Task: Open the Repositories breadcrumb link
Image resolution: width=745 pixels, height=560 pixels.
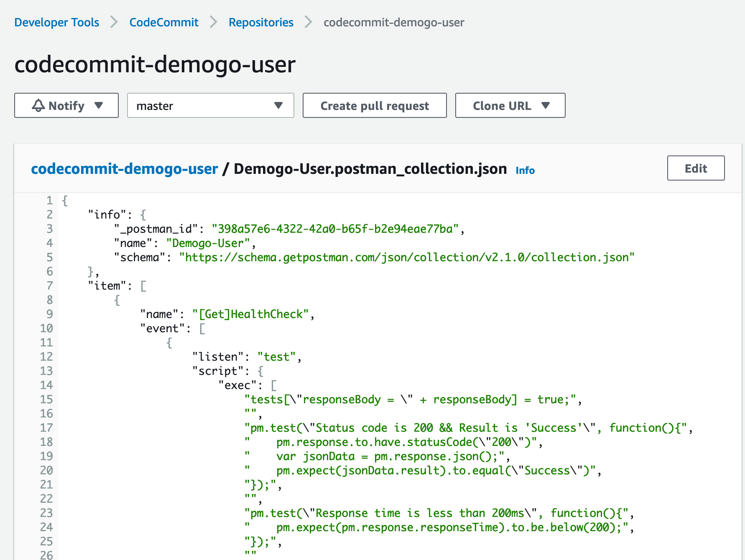Action: point(261,22)
